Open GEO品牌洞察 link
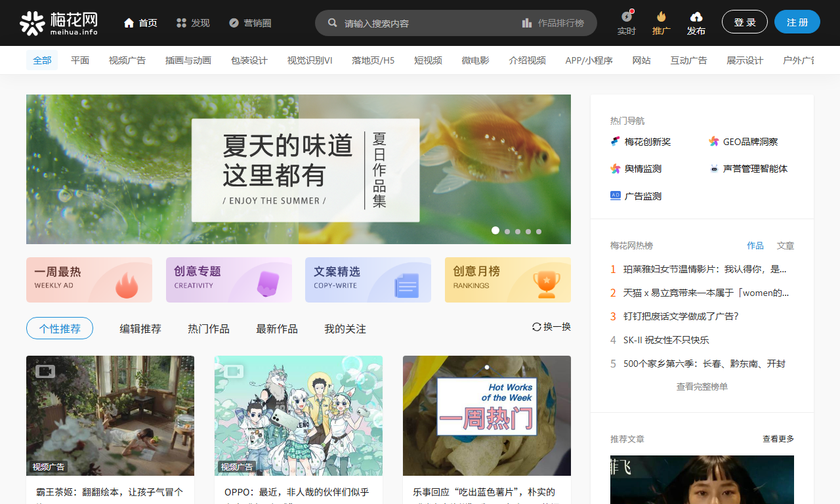The height and width of the screenshot is (504, 840). [x=744, y=142]
